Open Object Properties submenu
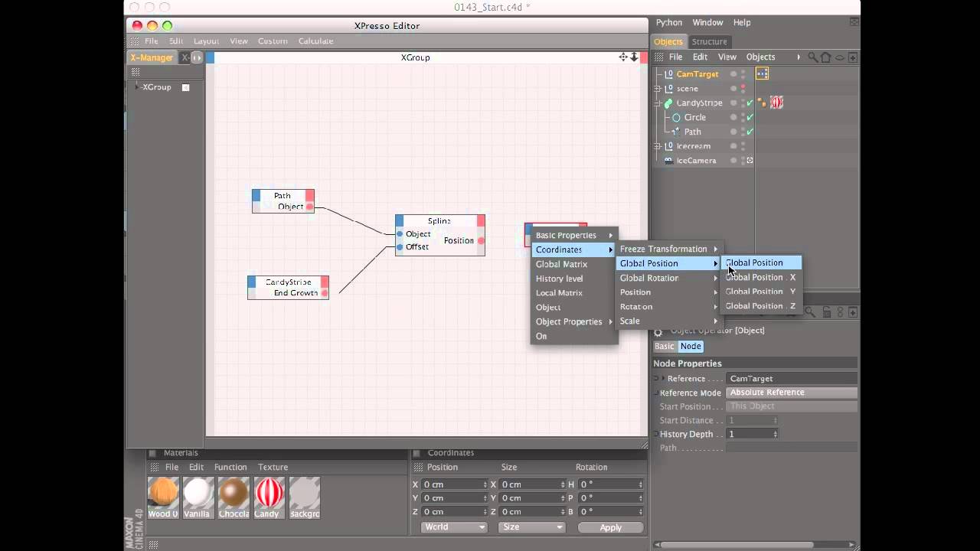This screenshot has height=551, width=980. coord(574,321)
